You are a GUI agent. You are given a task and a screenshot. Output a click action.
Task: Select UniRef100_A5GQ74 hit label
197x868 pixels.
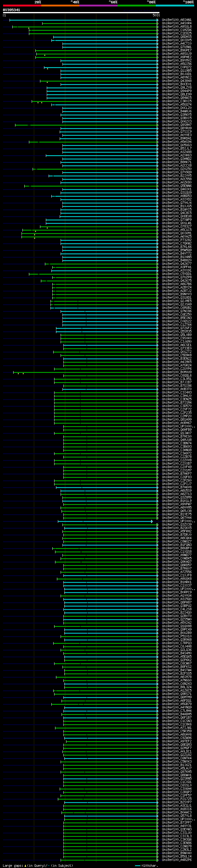click(x=176, y=105)
